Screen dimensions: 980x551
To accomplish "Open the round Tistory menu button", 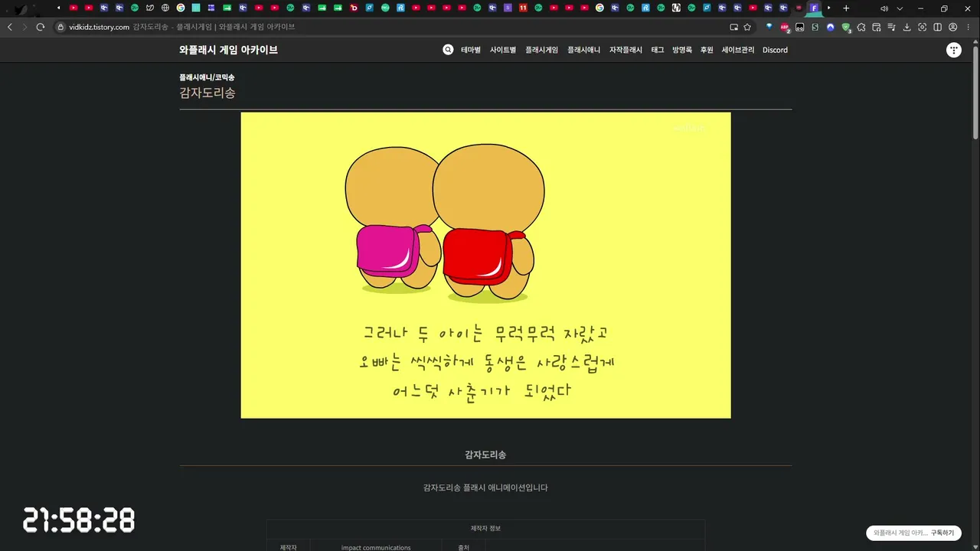I will point(953,50).
